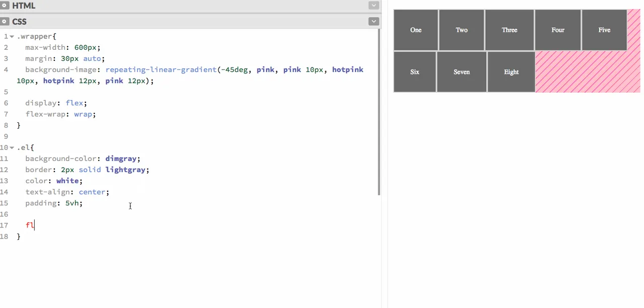The width and height of the screenshot is (644, 308).
Task: Expand the HTML panel dropdown arrow
Action: tap(373, 6)
